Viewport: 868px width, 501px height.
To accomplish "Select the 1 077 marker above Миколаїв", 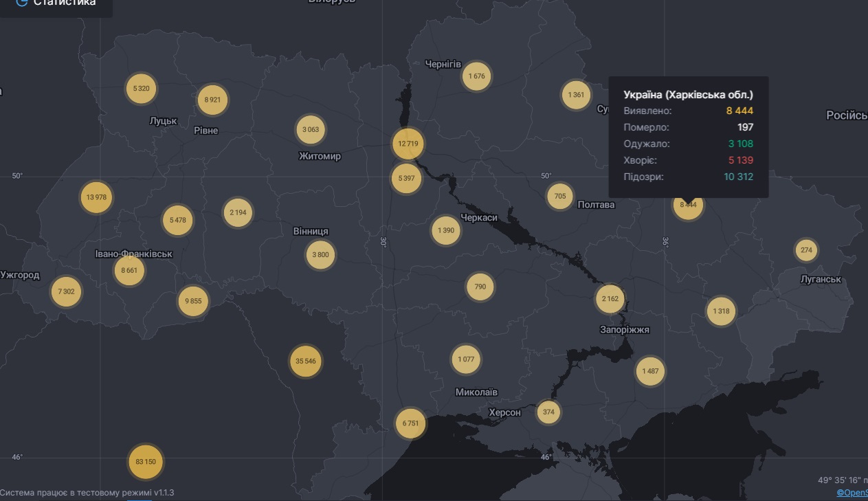I will pos(467,359).
